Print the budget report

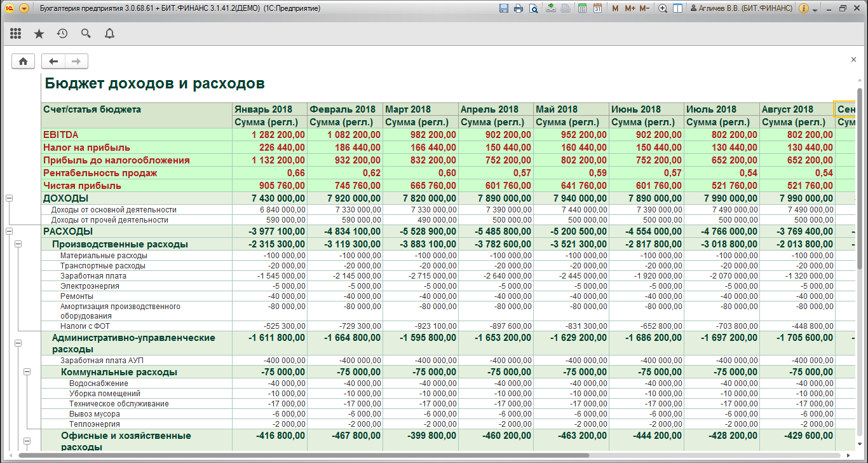[519, 9]
